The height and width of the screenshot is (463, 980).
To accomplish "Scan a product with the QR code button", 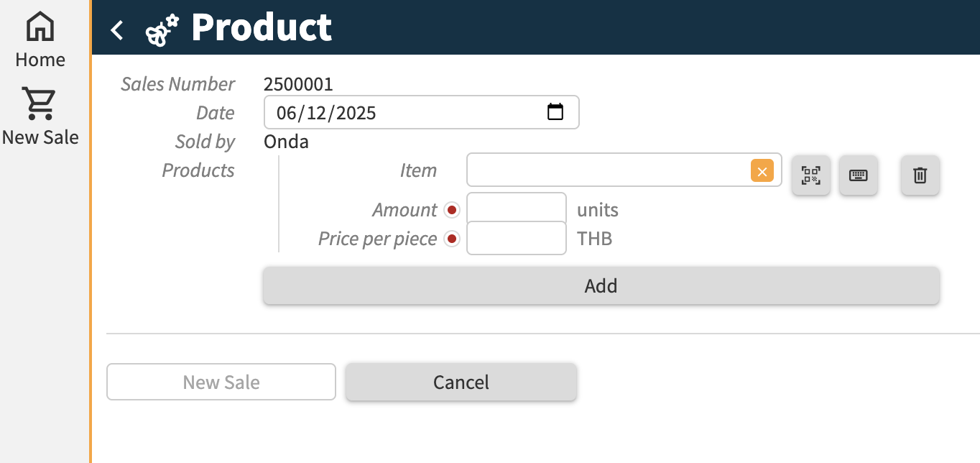I will (x=811, y=175).
